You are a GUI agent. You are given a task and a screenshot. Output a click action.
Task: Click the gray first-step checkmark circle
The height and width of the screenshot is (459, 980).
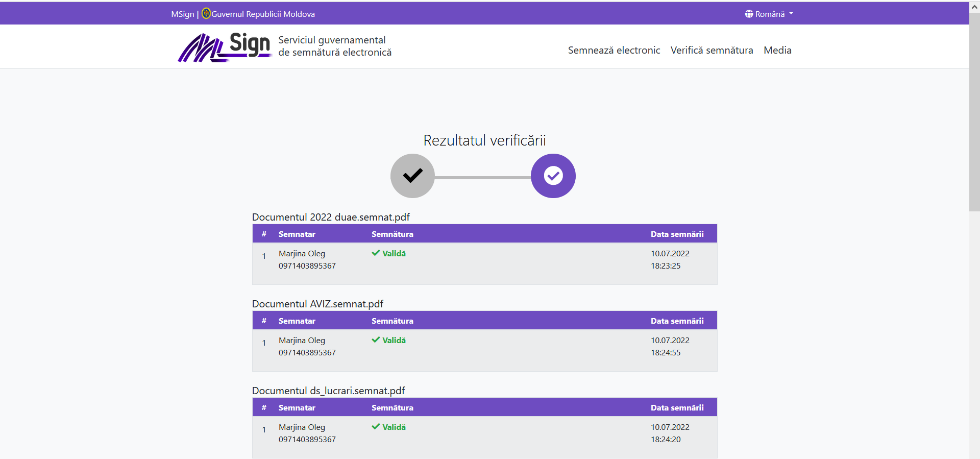click(412, 176)
